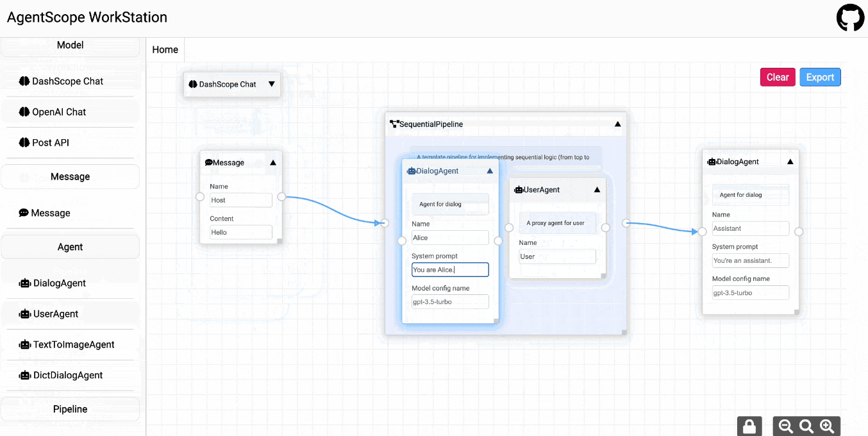
Task: Edit the UserAgent Name field containing User
Action: 557,256
